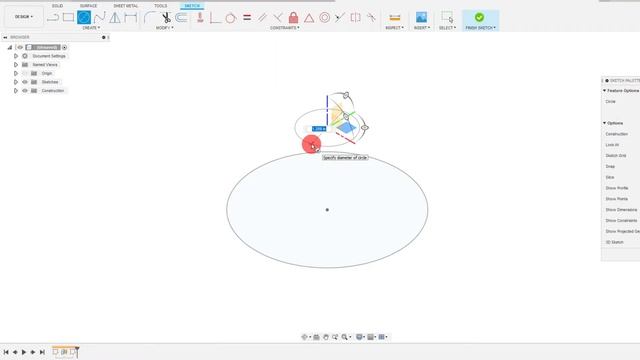Select the Rectangle sketch tool

pyautogui.click(x=68, y=18)
